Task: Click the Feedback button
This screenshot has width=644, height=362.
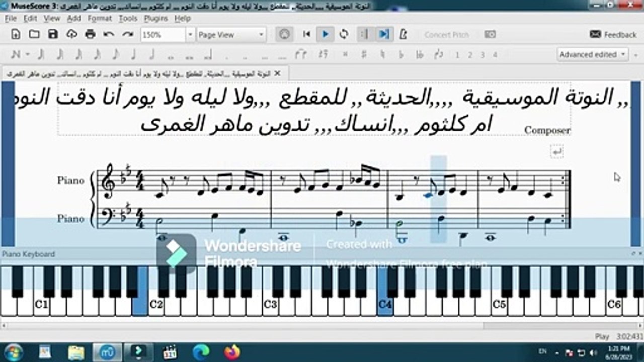Action: click(x=613, y=34)
